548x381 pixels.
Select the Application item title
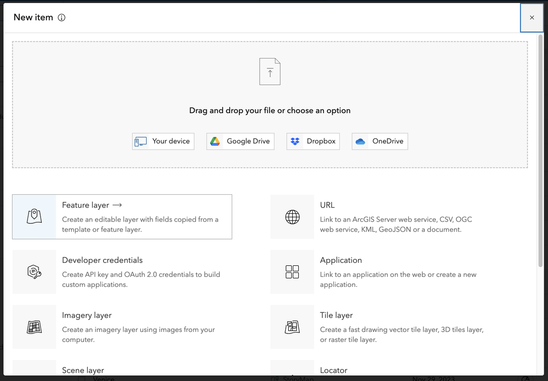[341, 260]
